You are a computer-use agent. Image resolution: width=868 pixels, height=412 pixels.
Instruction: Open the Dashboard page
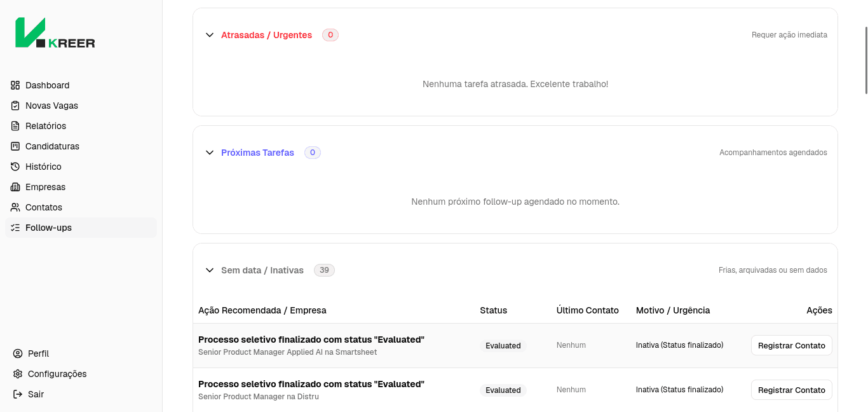pyautogui.click(x=81, y=85)
